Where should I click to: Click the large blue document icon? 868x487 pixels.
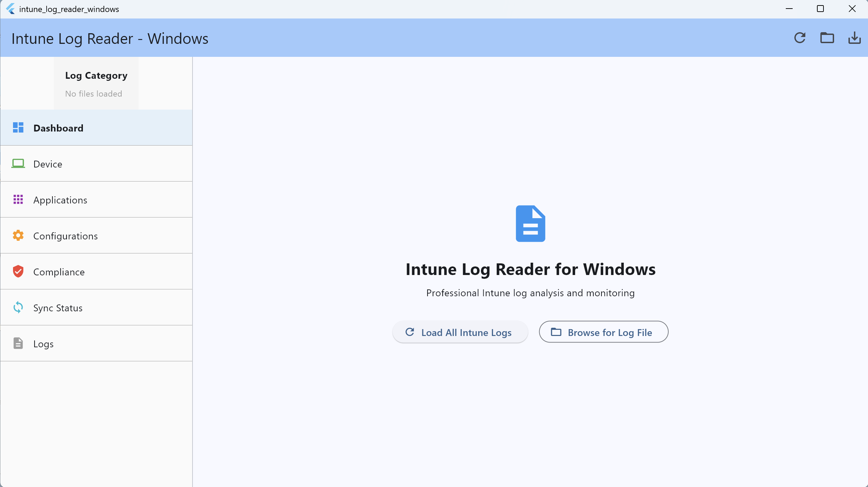pyautogui.click(x=530, y=224)
